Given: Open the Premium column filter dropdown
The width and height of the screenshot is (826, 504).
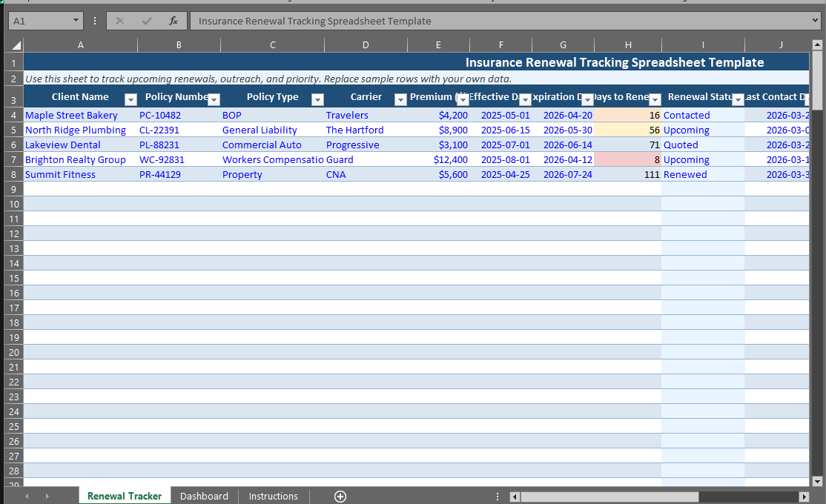Looking at the screenshot, I should [462, 99].
